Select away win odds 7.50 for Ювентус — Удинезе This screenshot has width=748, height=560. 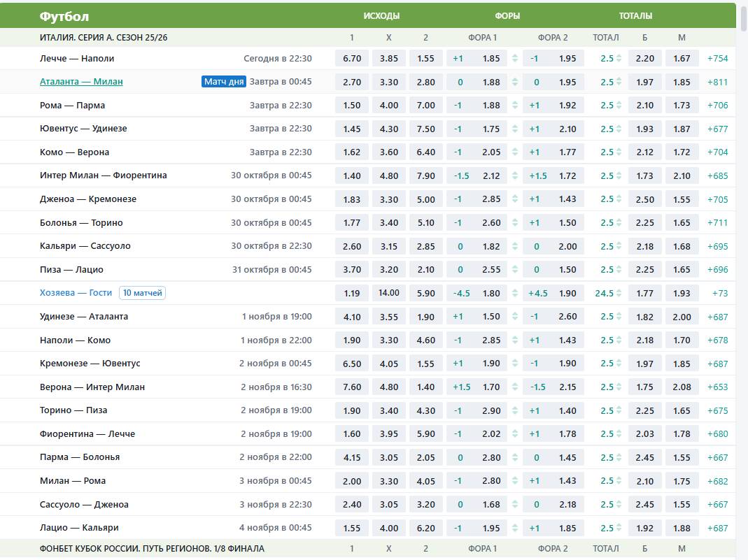(425, 129)
